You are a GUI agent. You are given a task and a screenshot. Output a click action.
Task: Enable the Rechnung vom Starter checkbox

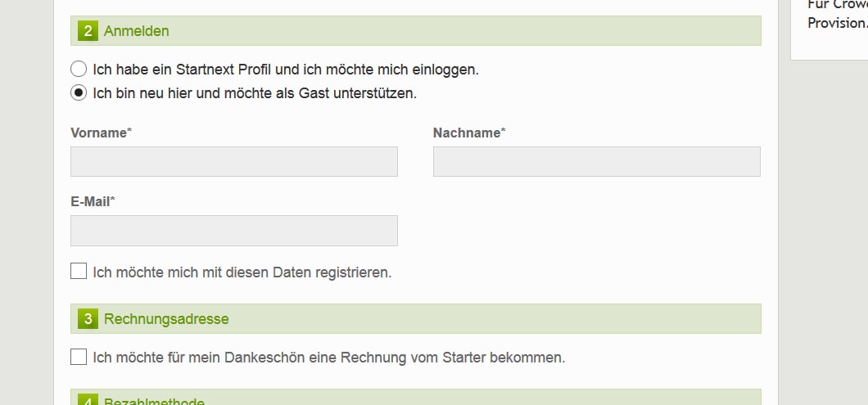(79, 357)
